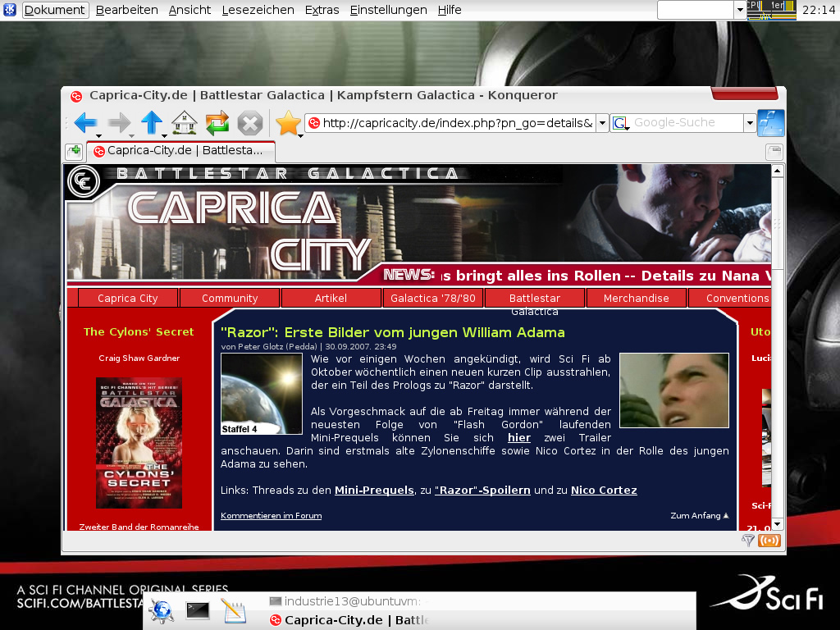Reload the page with the green-orange arrows

pyautogui.click(x=217, y=123)
